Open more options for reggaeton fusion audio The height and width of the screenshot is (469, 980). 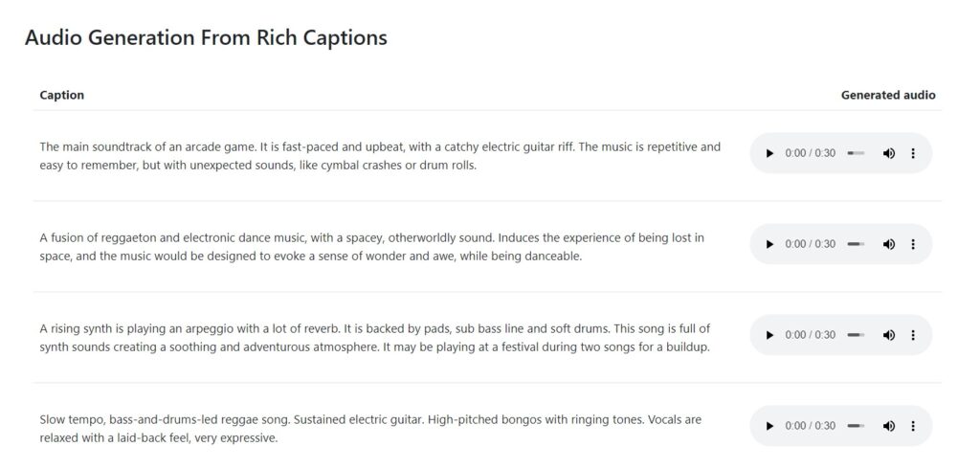pyautogui.click(x=913, y=244)
